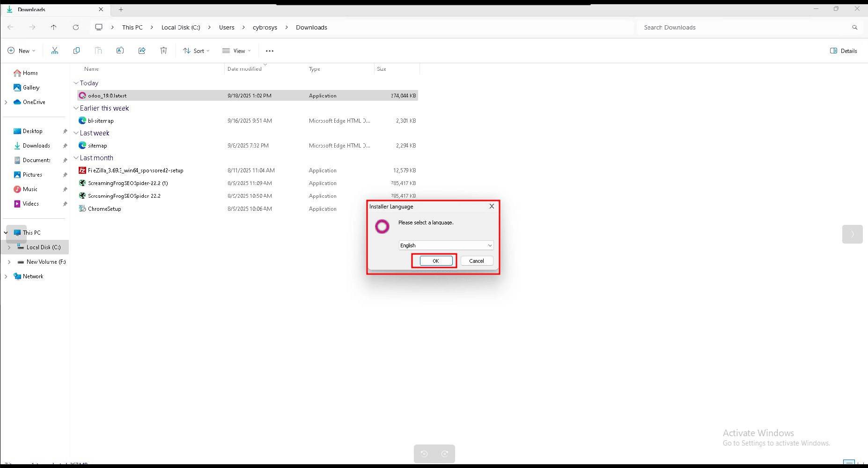Select the FileZilla setup file
Image resolution: width=868 pixels, height=468 pixels.
(247, 171)
